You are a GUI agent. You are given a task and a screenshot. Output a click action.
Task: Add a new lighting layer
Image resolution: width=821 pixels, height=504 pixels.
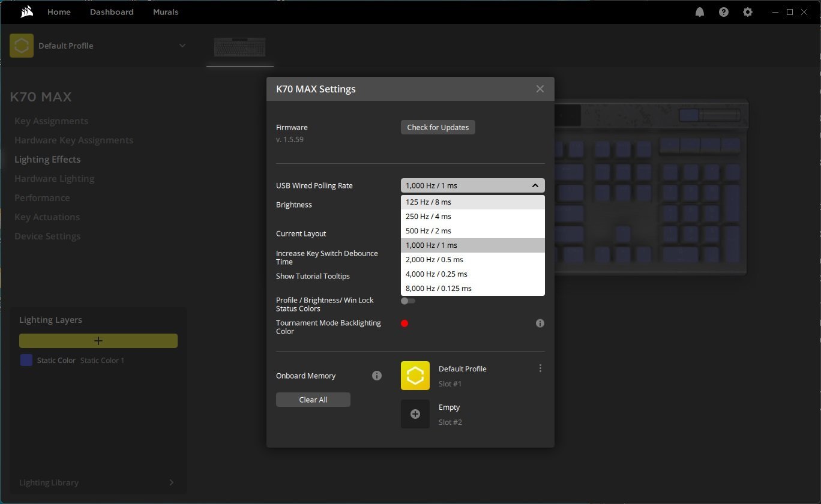pos(98,341)
